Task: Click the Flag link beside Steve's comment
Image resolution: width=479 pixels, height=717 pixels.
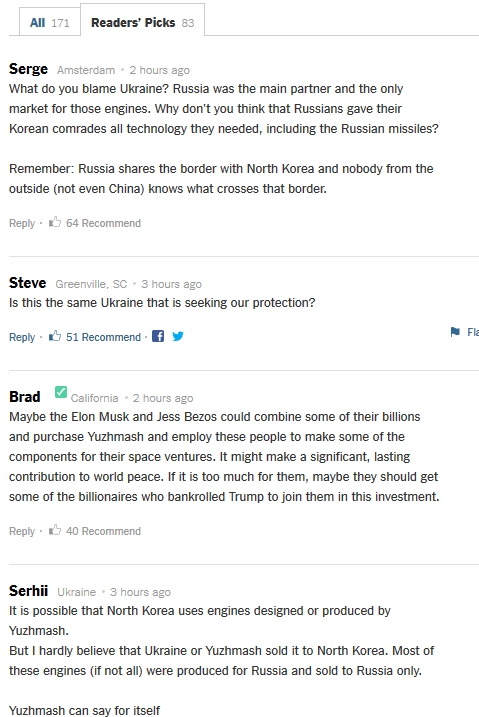Action: click(x=473, y=332)
